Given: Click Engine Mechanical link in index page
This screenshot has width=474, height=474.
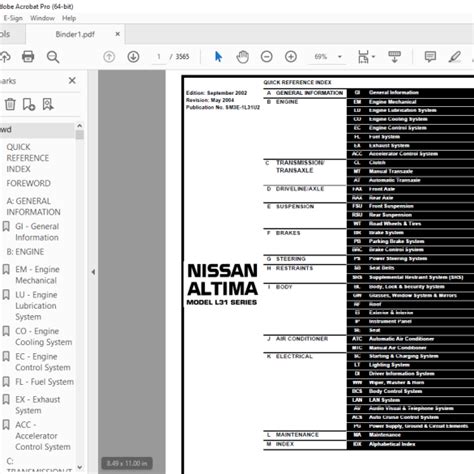Looking at the screenshot, I should (x=393, y=102).
